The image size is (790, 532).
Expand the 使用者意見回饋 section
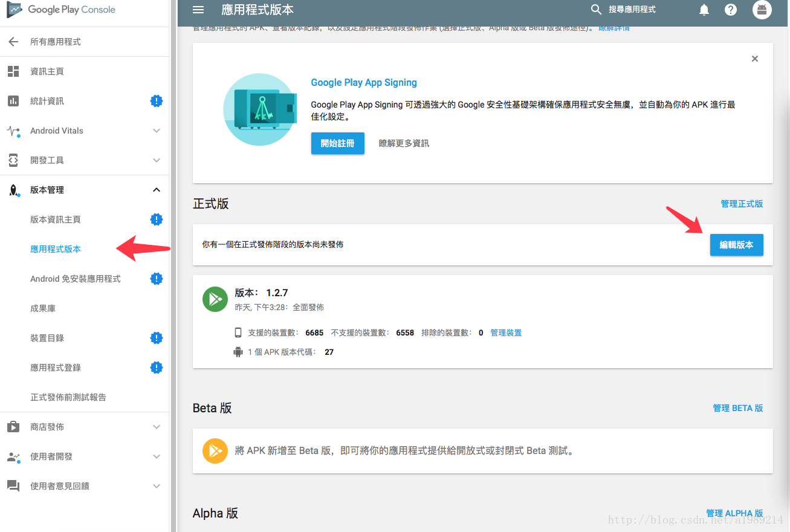tap(157, 485)
